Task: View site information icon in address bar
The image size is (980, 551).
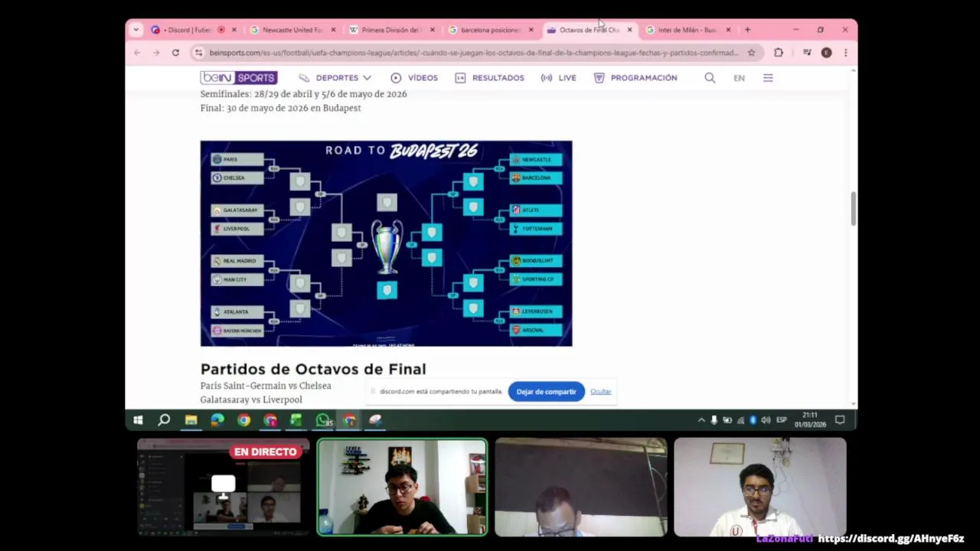Action: (198, 53)
